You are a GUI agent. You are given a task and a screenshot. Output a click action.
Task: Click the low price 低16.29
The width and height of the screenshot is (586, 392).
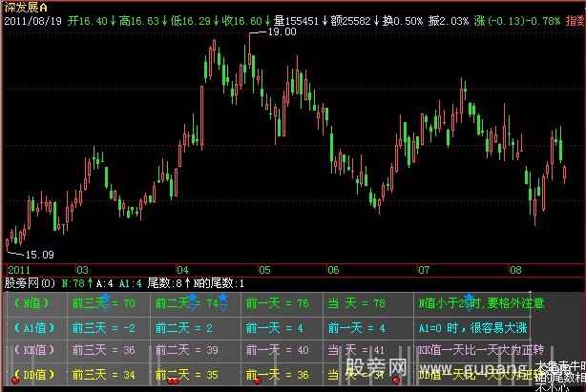click(x=190, y=21)
